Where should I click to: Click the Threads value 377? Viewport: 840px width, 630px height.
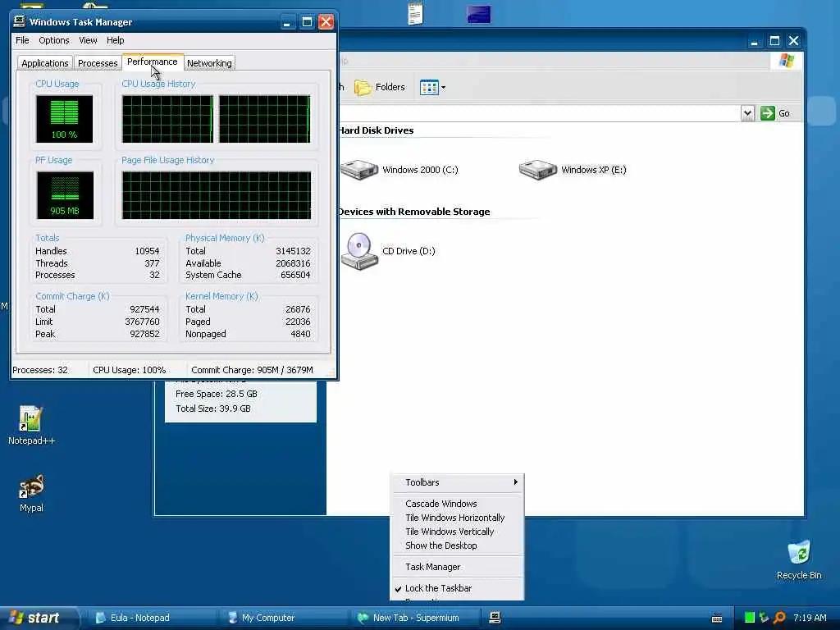coord(152,263)
